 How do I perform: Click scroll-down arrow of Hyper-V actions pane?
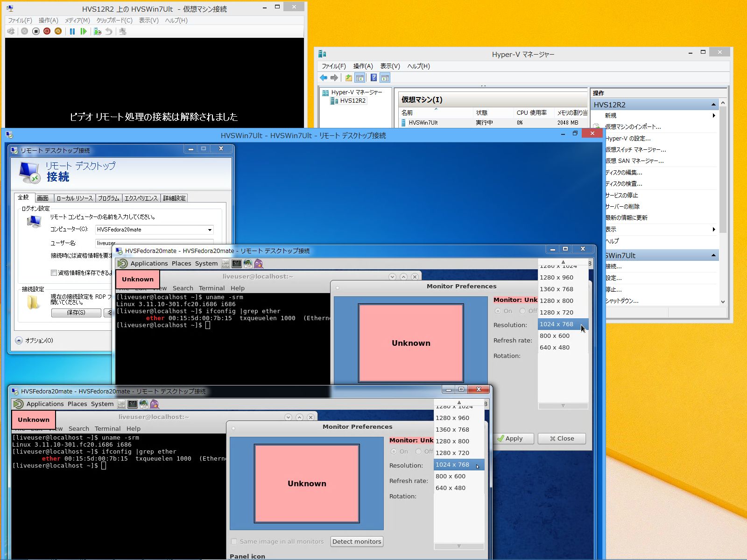[x=723, y=302]
